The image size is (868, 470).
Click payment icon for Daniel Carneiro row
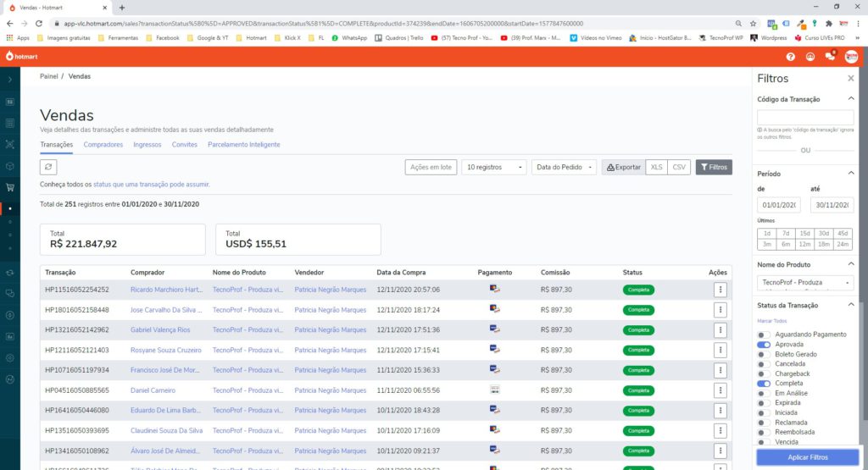pos(495,390)
